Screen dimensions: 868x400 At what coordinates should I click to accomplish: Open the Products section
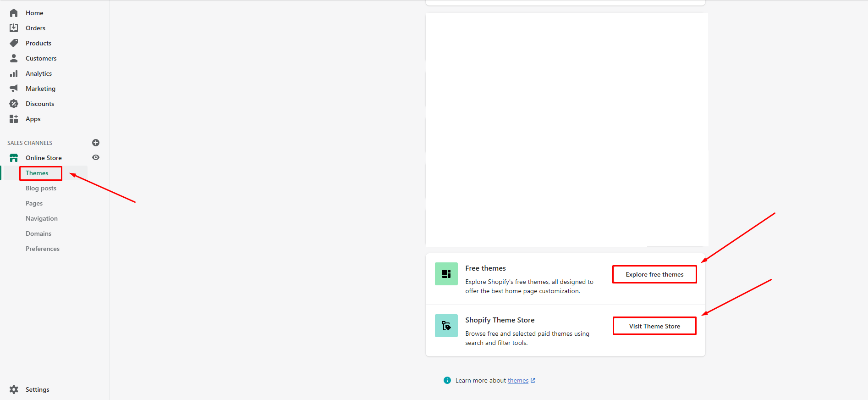click(x=38, y=43)
